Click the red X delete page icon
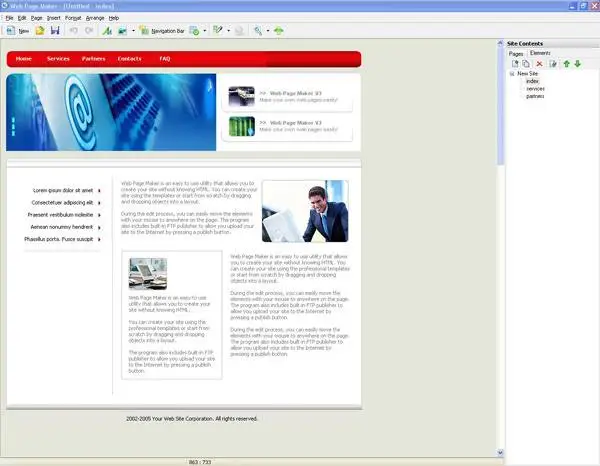Image resolution: width=600 pixels, height=466 pixels. pos(540,64)
